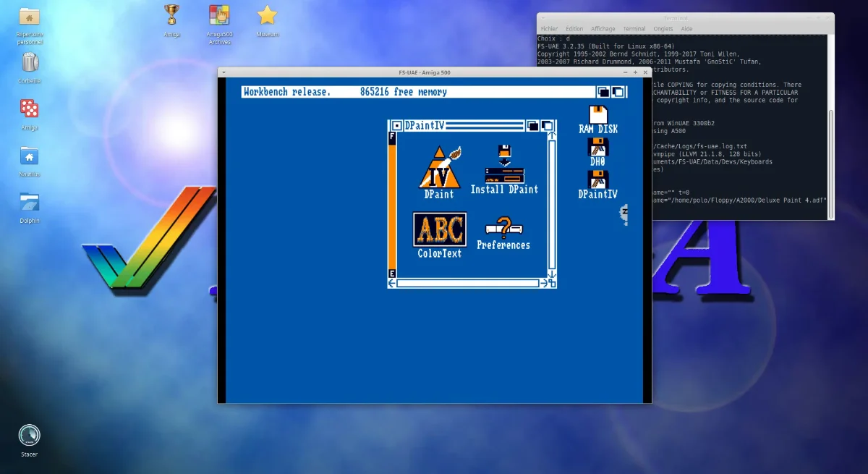868x474 pixels.
Task: Click the FS-UAE - Amiga 500 title bar
Action: [x=425, y=72]
